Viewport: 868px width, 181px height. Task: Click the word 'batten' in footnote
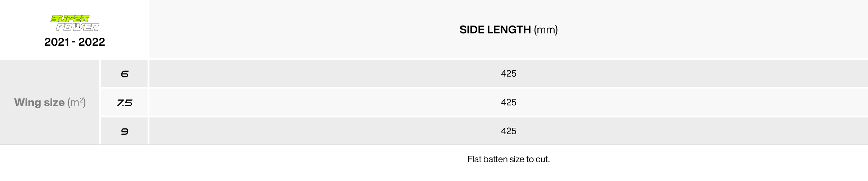coord(496,159)
